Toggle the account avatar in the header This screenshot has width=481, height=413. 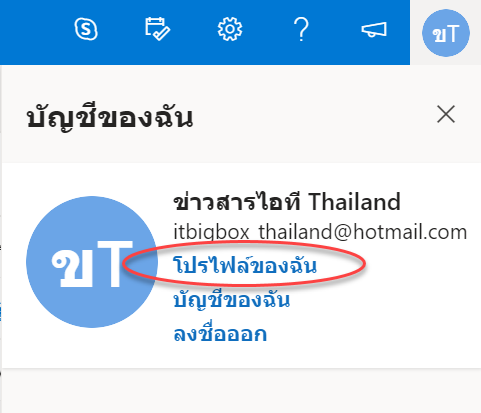(x=446, y=33)
